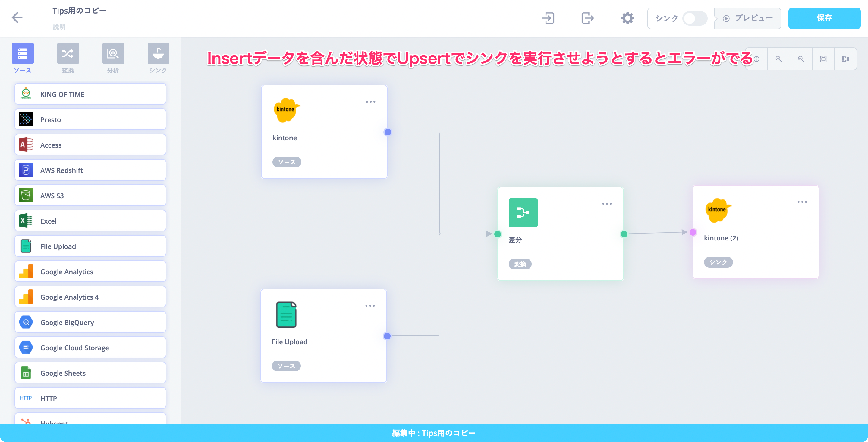Click the import icon in header
The image size is (868, 442).
click(x=548, y=18)
